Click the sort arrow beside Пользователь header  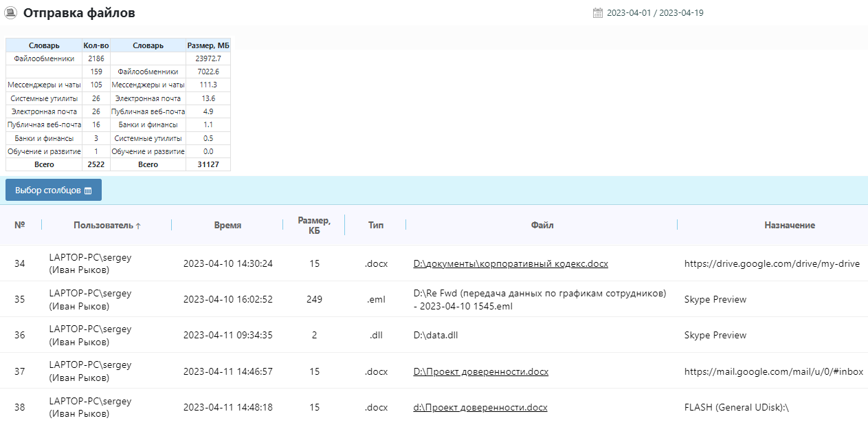[138, 226]
